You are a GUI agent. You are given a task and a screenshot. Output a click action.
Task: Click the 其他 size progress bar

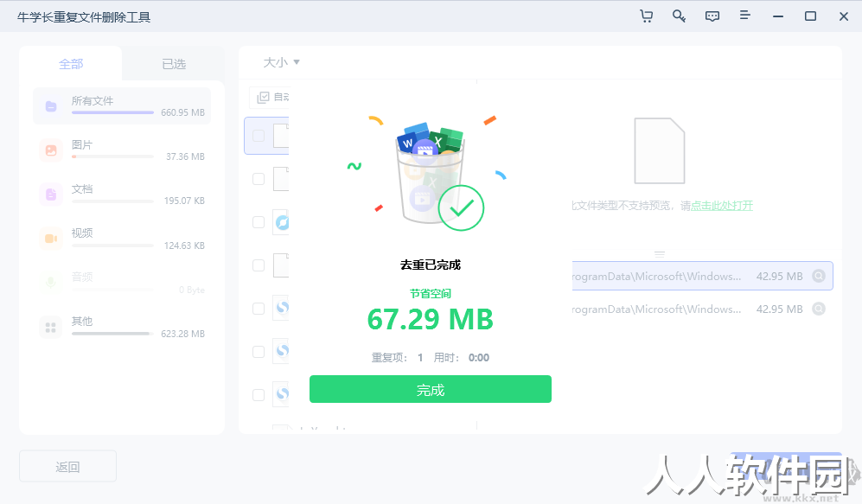point(112,334)
